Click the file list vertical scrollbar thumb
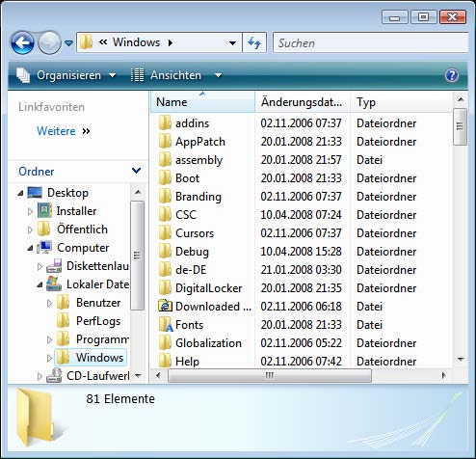476x459 pixels. pos(461,126)
